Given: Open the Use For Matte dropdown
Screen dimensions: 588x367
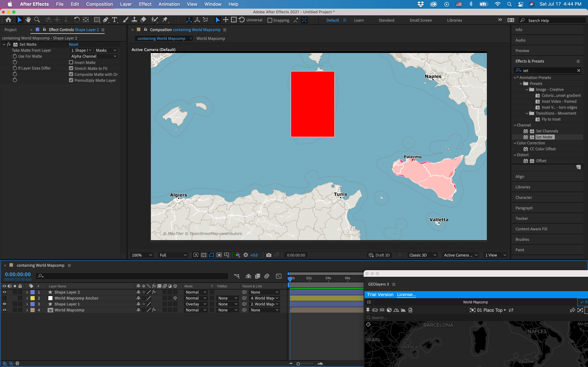Looking at the screenshot, I should (x=94, y=56).
